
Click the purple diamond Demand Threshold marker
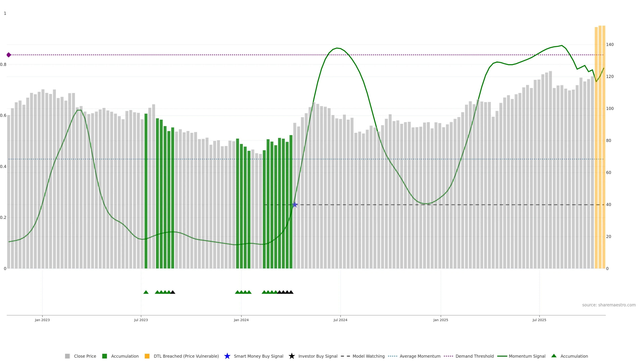[x=9, y=55]
